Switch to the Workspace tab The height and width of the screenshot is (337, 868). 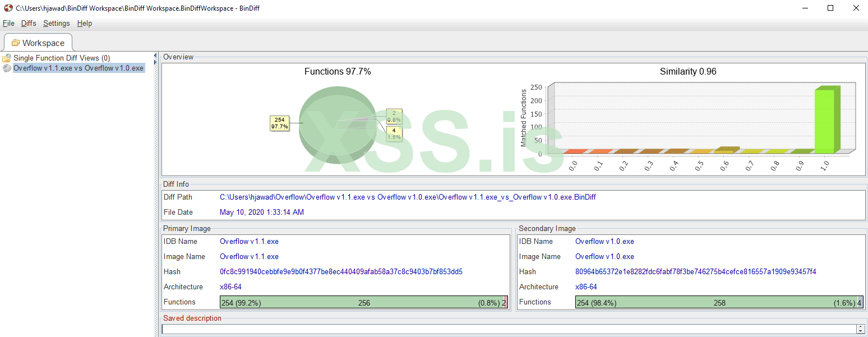tap(38, 43)
